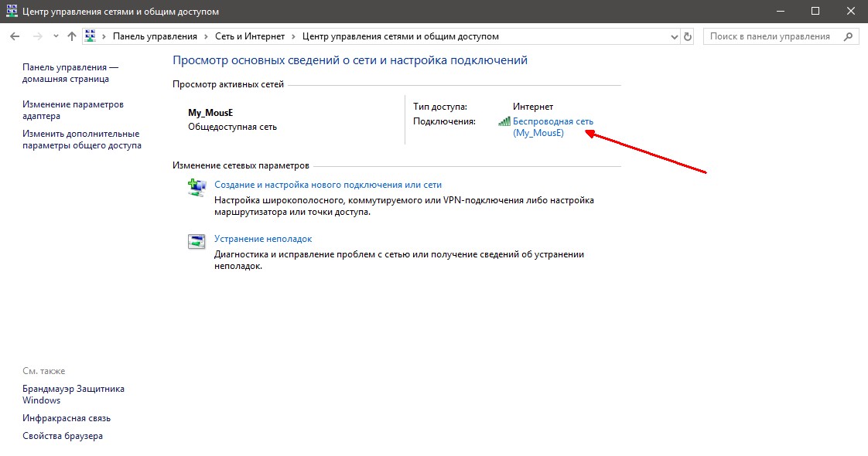Open the recent locations dropdown
Viewport: 868px width, 456px height.
56,36
